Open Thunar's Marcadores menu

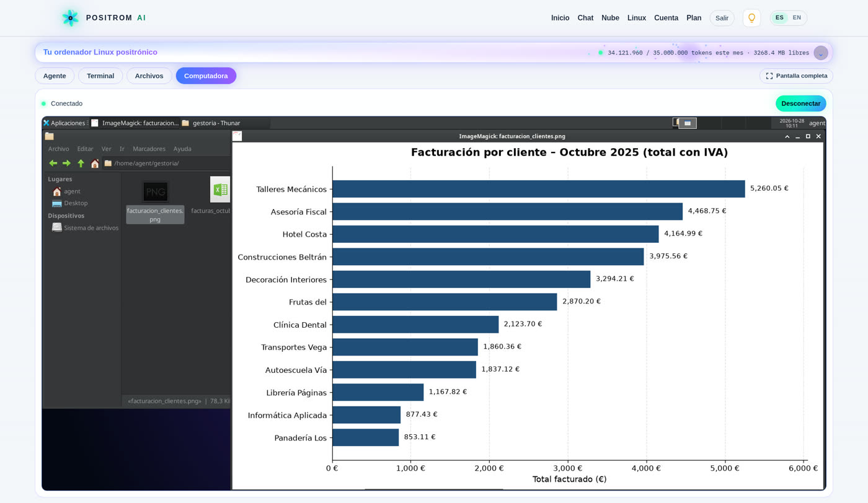coord(149,149)
